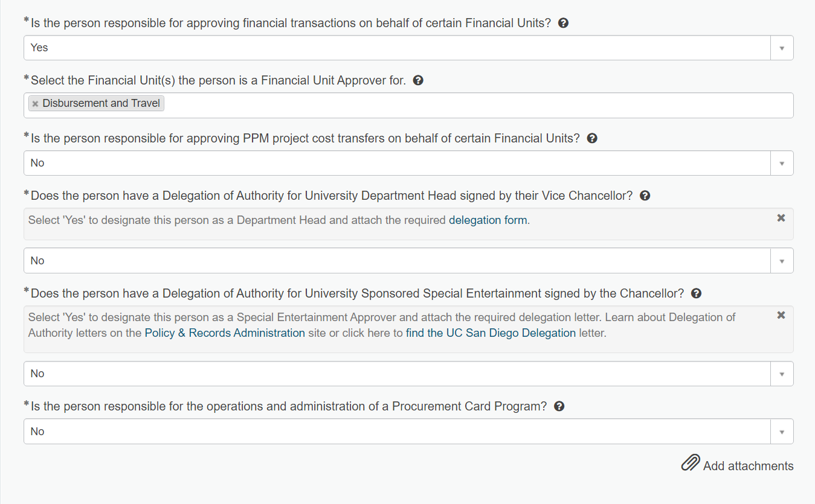Dismiss the Department Head delegation hint box
This screenshot has width=815, height=504.
point(781,218)
